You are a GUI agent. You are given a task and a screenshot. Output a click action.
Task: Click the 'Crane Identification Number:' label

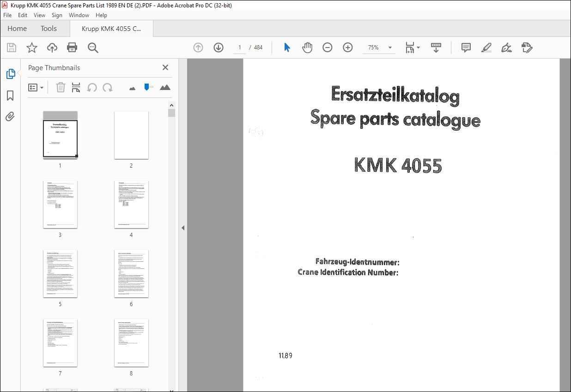point(348,272)
